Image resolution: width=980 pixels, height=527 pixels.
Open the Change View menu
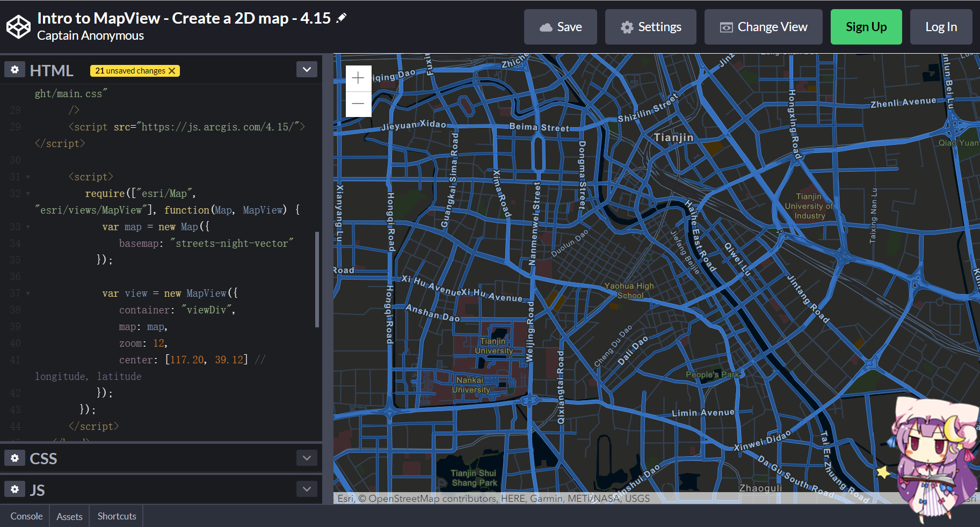click(763, 27)
